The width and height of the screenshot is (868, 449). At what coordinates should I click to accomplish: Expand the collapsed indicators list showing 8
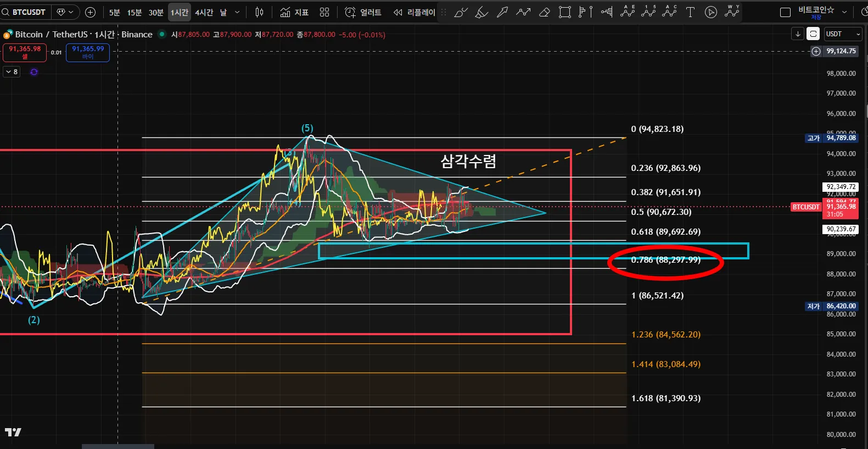pyautogui.click(x=12, y=72)
